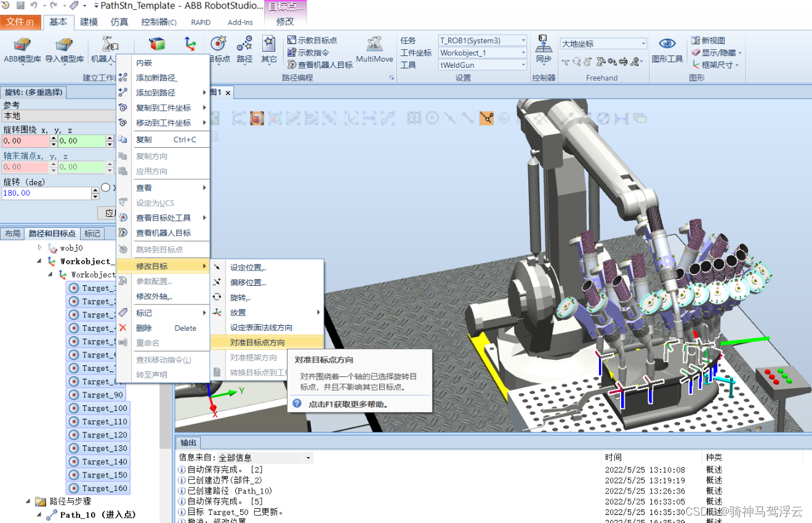Select 设定位置 in submenu
The image size is (812, 523).
267,268
